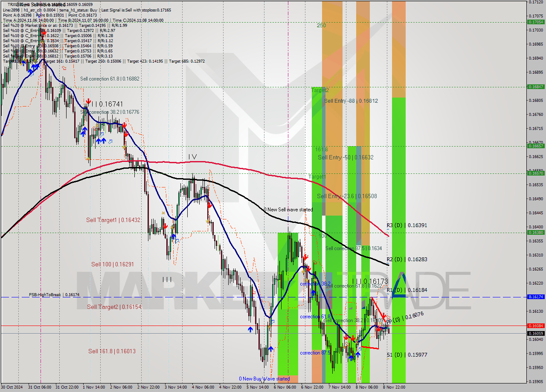Click the 'R1 (D) | 0.16184' pivot label

click(407, 290)
